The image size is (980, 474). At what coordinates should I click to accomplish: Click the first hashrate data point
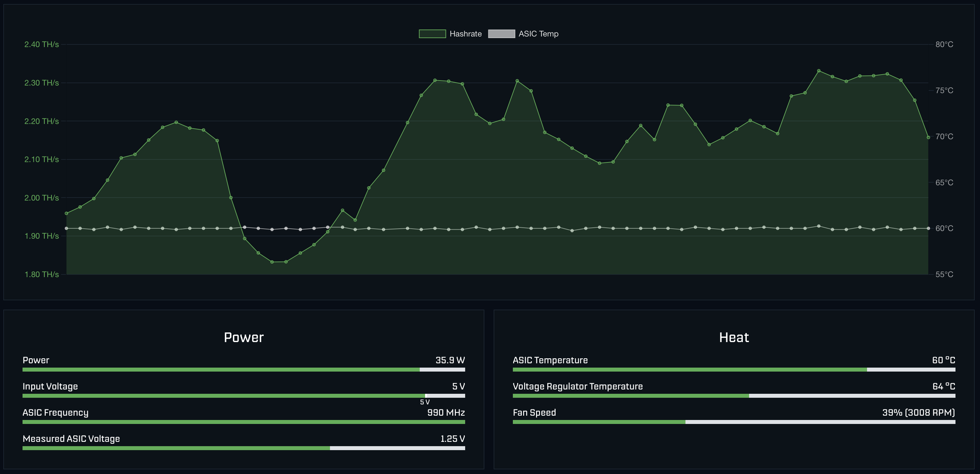click(67, 213)
